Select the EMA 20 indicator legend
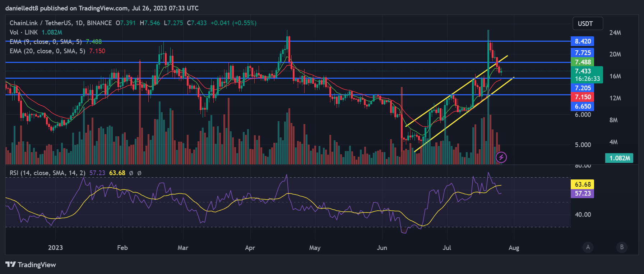644x274 pixels. coord(57,51)
